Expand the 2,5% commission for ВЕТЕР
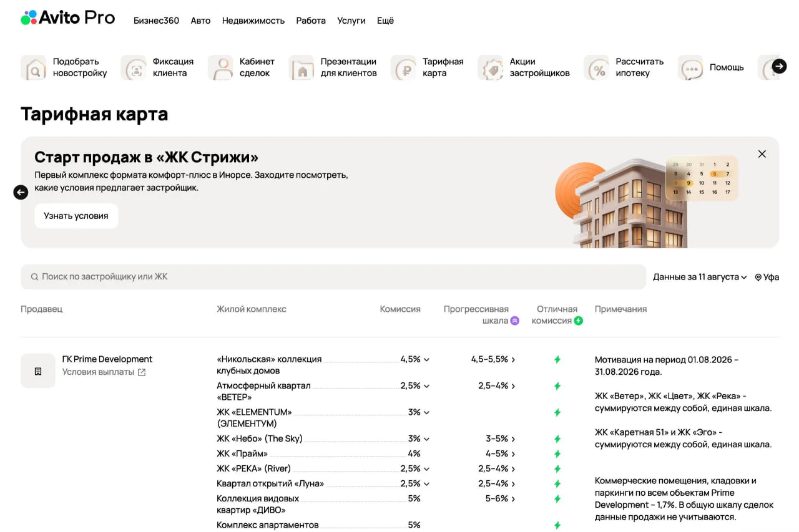This screenshot has width=799, height=532. pyautogui.click(x=415, y=385)
